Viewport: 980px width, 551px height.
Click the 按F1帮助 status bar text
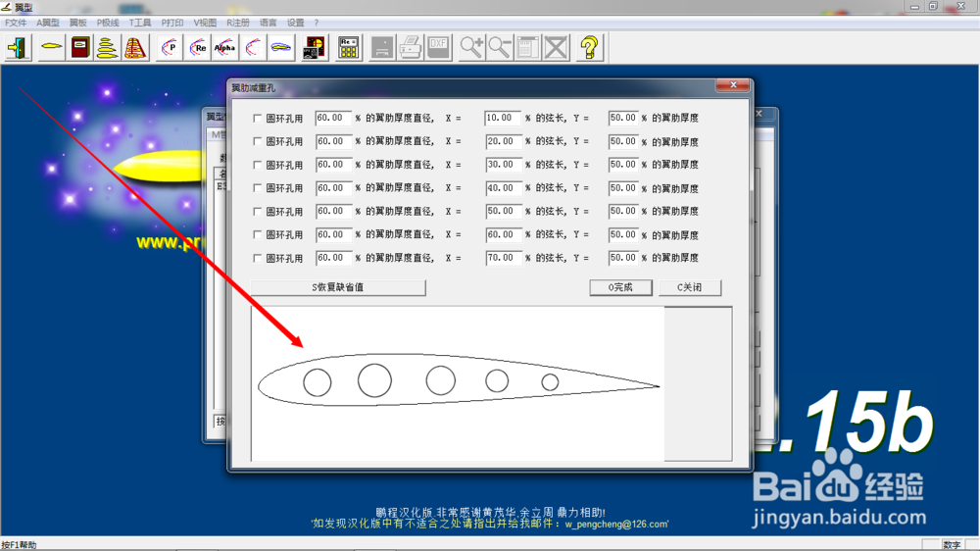click(19, 545)
